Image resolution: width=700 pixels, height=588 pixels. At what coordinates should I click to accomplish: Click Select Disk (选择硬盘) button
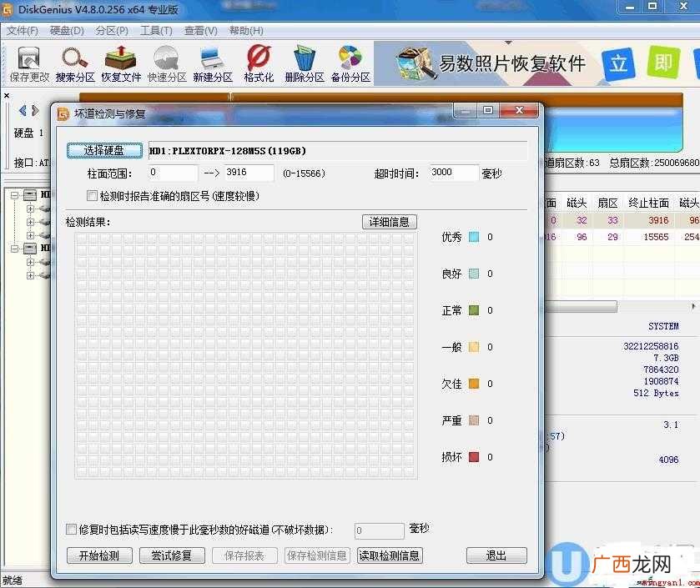pos(104,150)
